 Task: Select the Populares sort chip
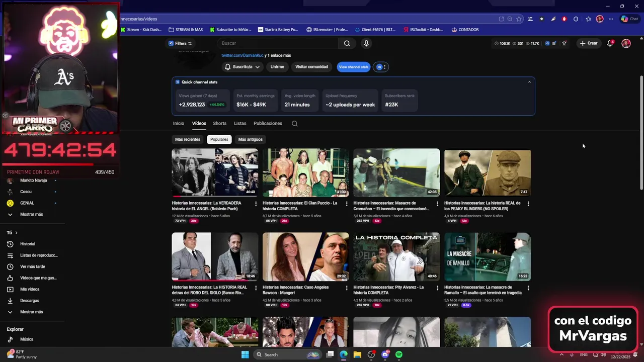(219, 139)
